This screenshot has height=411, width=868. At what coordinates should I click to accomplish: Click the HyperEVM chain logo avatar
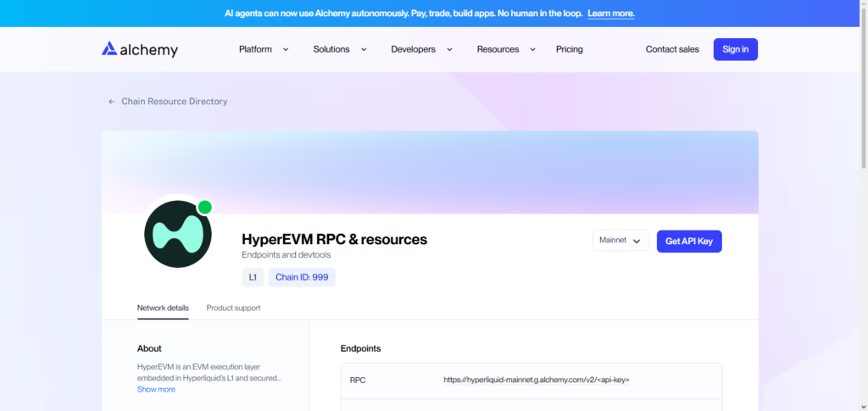[178, 234]
